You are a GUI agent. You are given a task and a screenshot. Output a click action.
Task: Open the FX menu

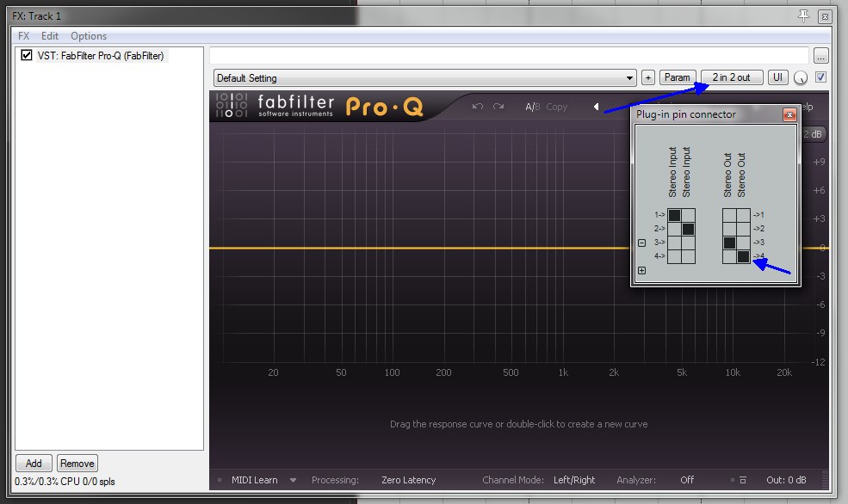point(24,35)
